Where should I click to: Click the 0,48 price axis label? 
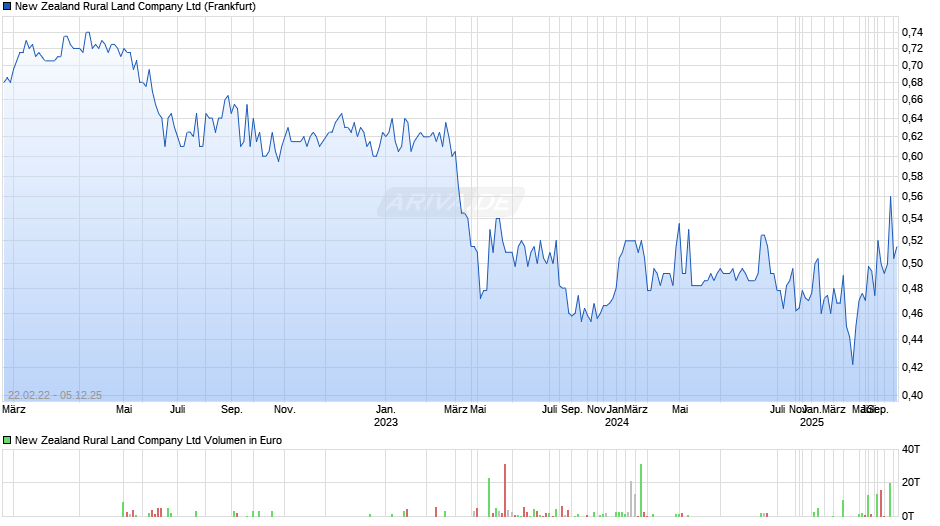[912, 288]
